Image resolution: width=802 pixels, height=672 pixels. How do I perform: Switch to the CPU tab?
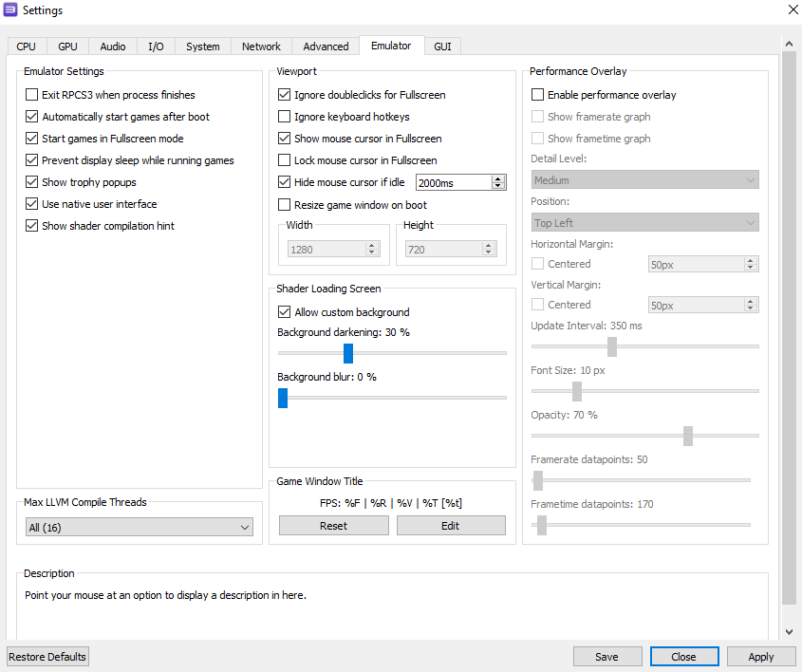coord(26,47)
